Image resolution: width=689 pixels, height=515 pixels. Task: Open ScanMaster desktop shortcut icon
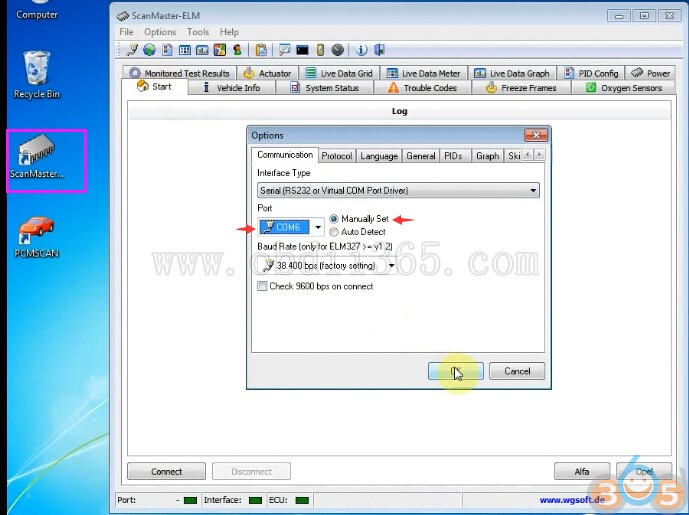(37, 156)
